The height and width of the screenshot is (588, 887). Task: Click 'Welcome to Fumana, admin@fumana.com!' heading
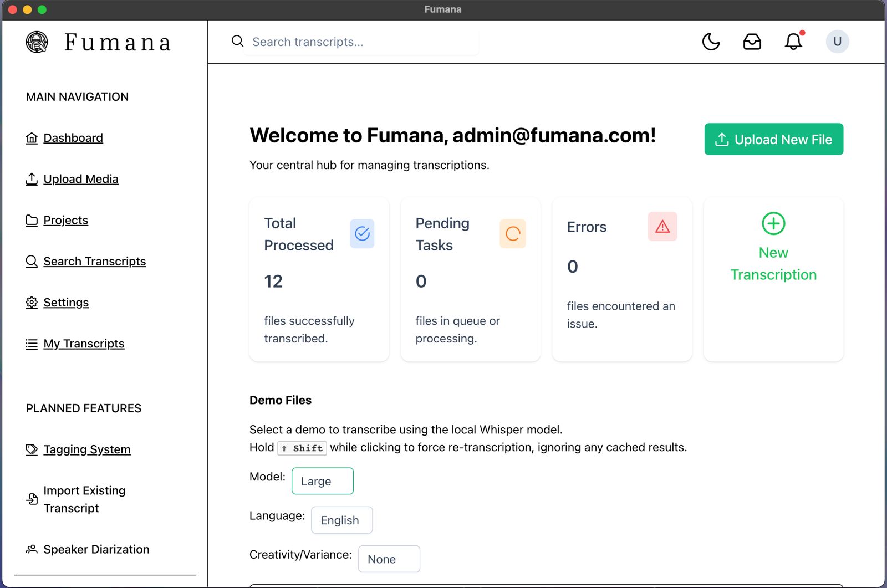click(x=452, y=135)
